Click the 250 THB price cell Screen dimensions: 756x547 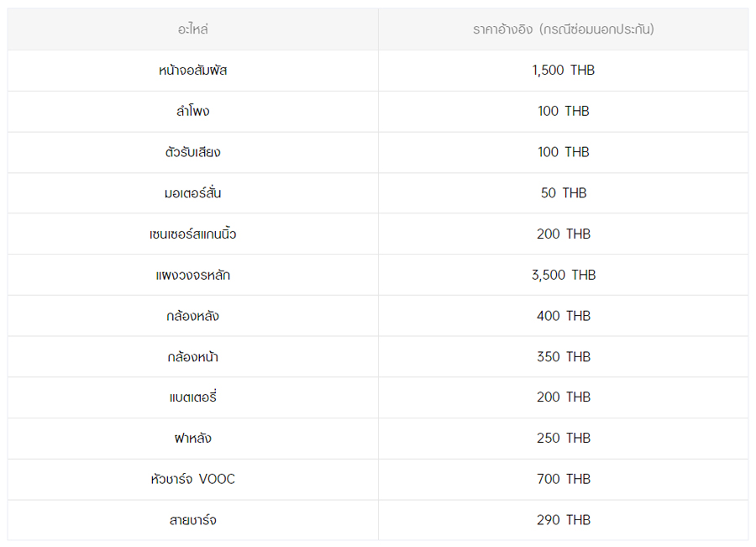point(564,438)
